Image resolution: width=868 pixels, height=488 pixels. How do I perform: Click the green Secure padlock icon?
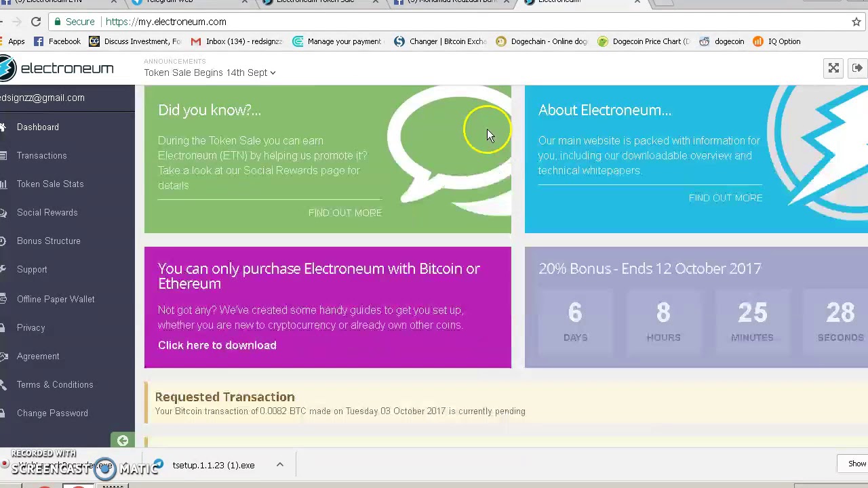click(x=58, y=22)
